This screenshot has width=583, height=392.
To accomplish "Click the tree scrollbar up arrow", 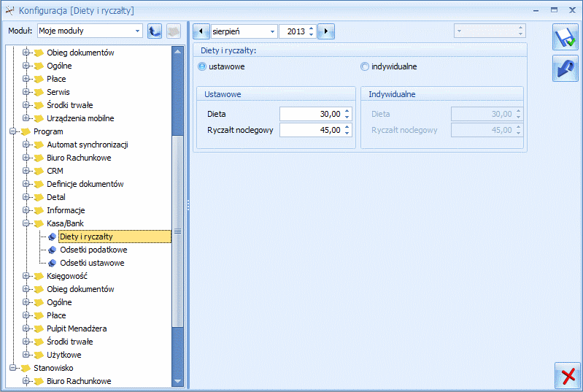I will (x=178, y=52).
